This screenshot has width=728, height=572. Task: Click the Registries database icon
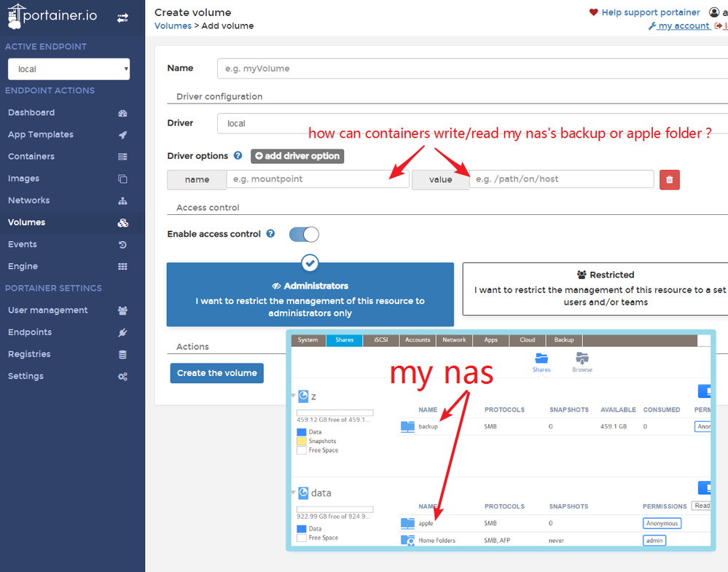point(122,355)
